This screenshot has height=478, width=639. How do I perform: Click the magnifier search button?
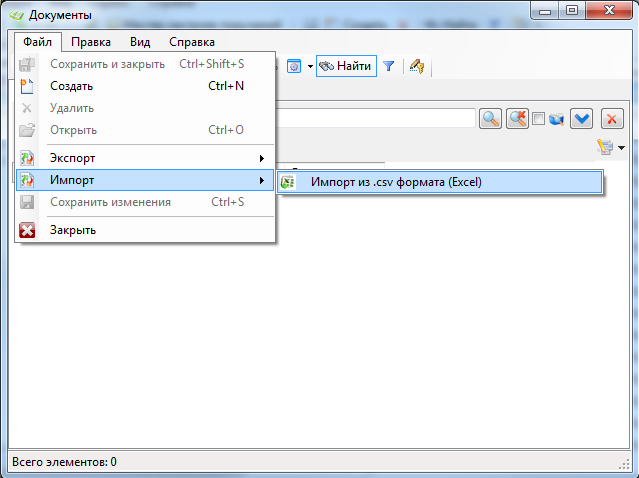490,118
